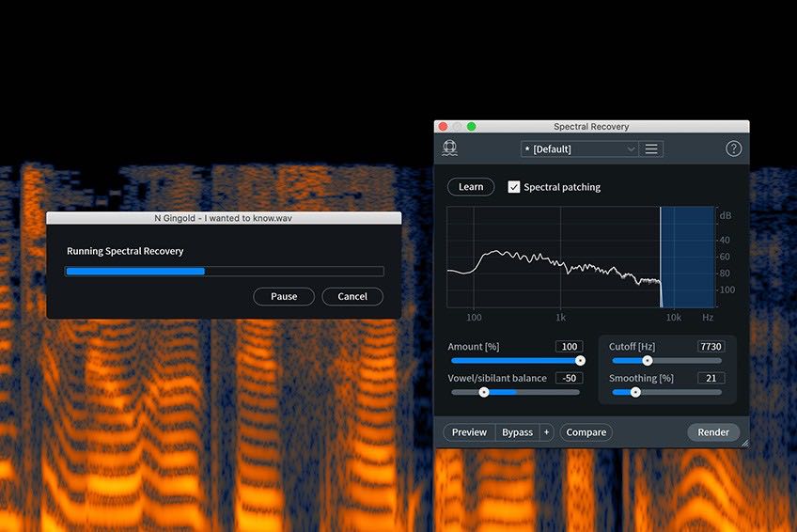The width and height of the screenshot is (797, 532).
Task: Click the Cutoff [Hz] value field
Action: click(x=711, y=347)
